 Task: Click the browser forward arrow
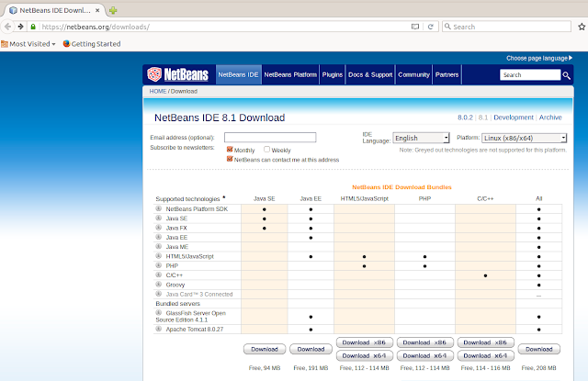(20, 27)
